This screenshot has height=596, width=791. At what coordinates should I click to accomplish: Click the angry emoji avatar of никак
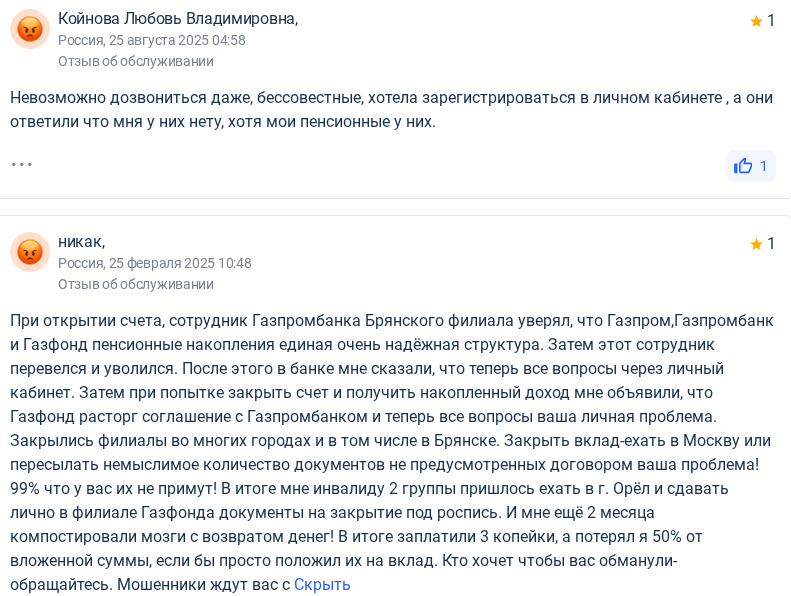point(30,252)
